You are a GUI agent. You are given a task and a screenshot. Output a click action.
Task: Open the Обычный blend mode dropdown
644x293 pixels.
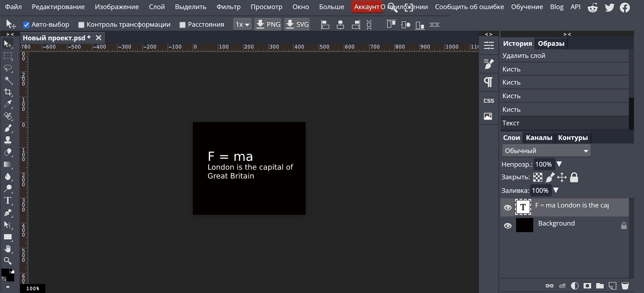pos(546,151)
